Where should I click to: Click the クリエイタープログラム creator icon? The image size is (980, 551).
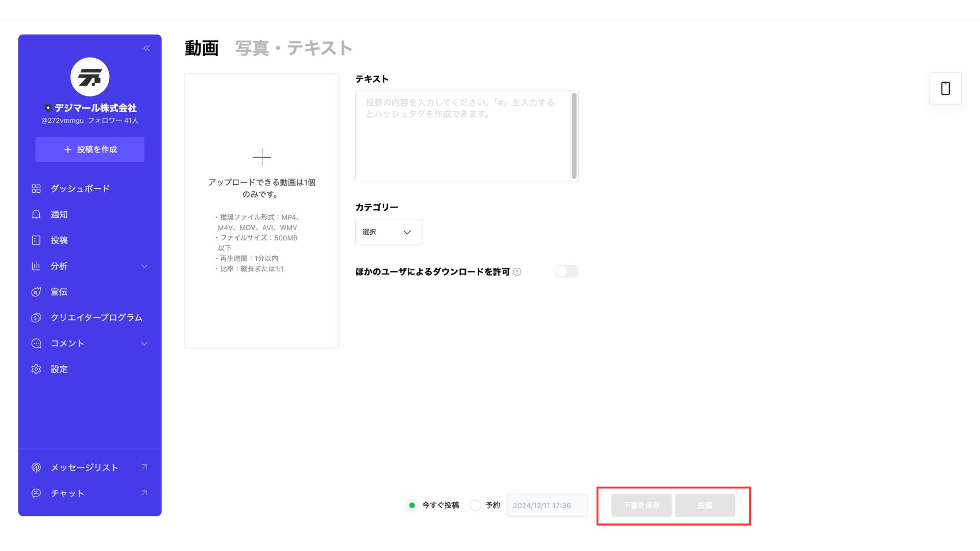35,317
